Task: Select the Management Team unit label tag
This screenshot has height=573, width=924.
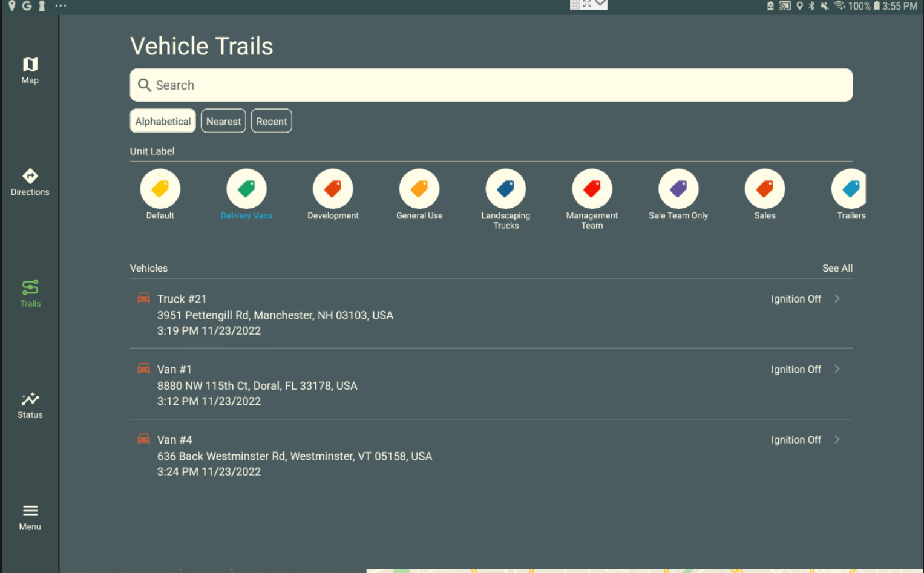Action: tap(592, 188)
